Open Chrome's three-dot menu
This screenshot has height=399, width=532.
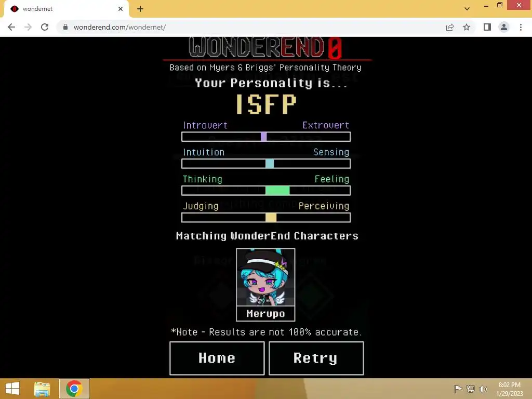pyautogui.click(x=521, y=27)
